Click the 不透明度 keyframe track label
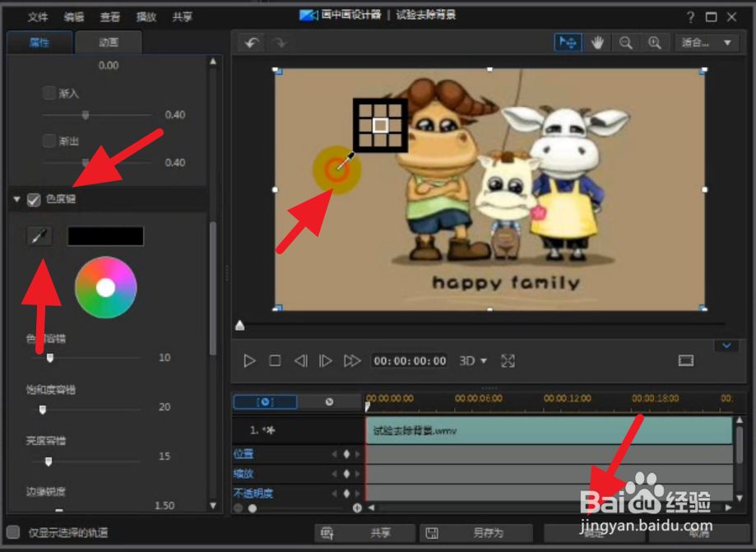Image resolution: width=756 pixels, height=552 pixels. tap(253, 494)
